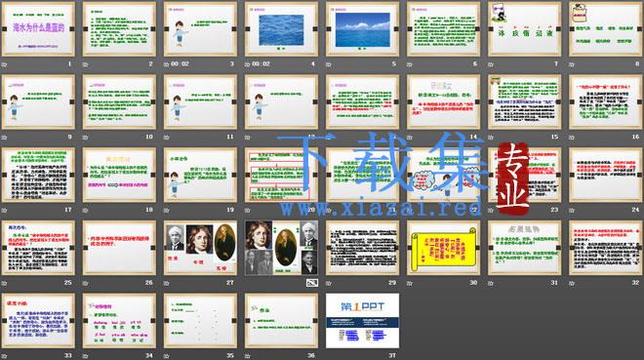
Task: Select the last slide with 第1PPT logo
Action: 362,321
